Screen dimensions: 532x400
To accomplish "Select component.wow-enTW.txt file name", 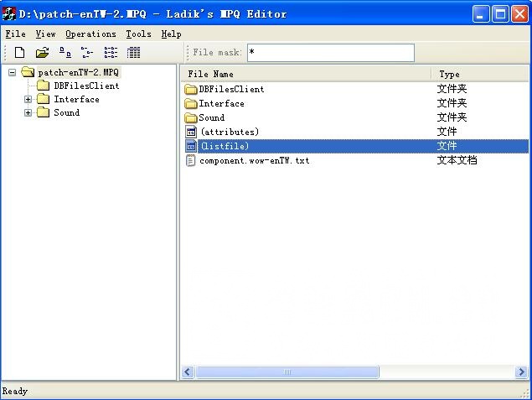I will (255, 161).
